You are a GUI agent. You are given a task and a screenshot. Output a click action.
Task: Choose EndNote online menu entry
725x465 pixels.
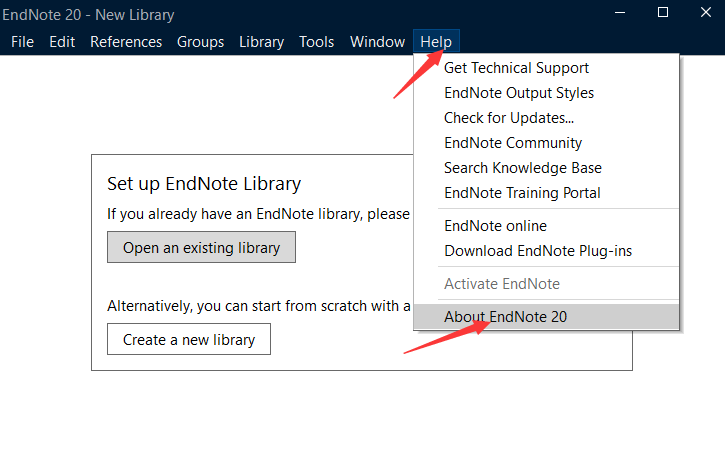547,226
